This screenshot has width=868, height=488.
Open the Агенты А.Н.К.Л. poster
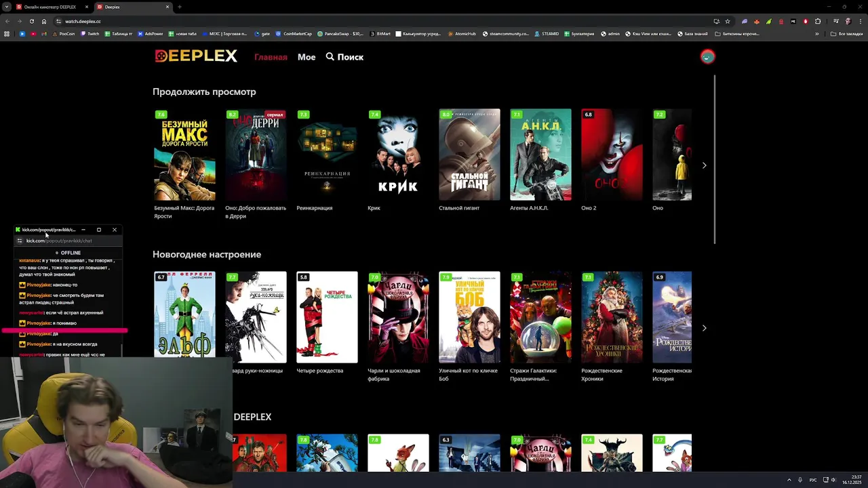pyautogui.click(x=540, y=155)
